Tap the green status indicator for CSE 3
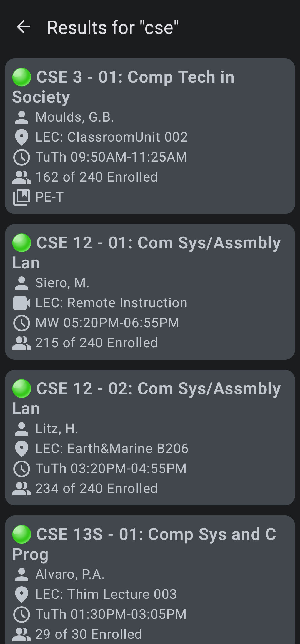Screen dimensions: 300x644 [22, 77]
